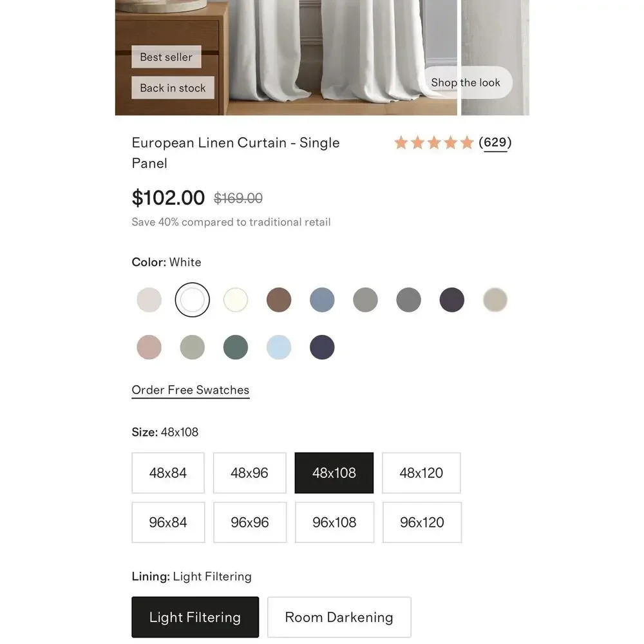The width and height of the screenshot is (644, 644).
Task: Choose the steel blue color swatch
Action: [322, 300]
